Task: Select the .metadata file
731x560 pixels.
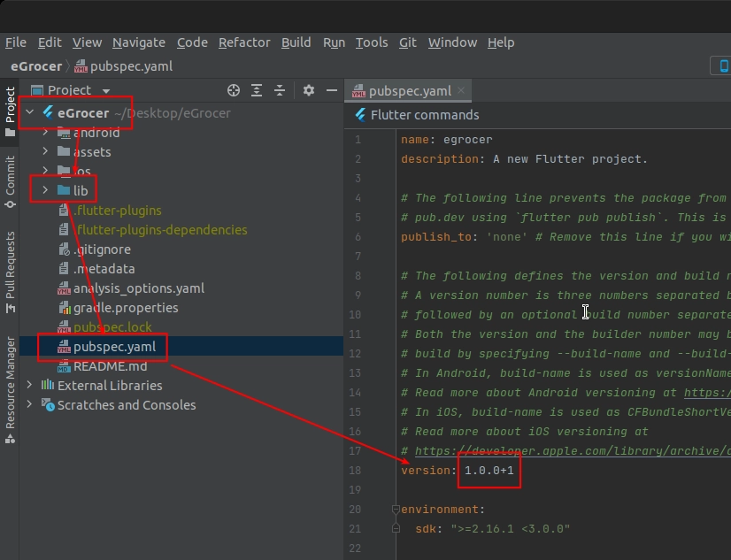Action: coord(181,269)
